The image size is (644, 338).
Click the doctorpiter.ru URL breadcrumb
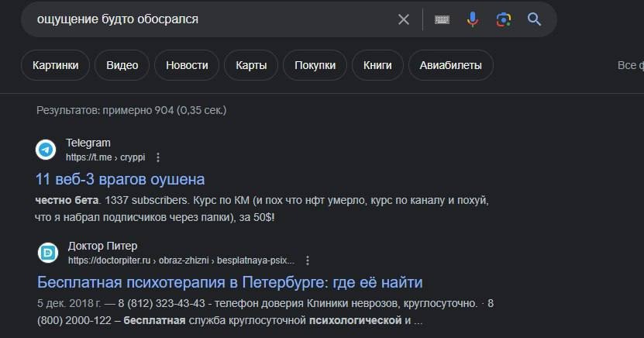pyautogui.click(x=182, y=260)
